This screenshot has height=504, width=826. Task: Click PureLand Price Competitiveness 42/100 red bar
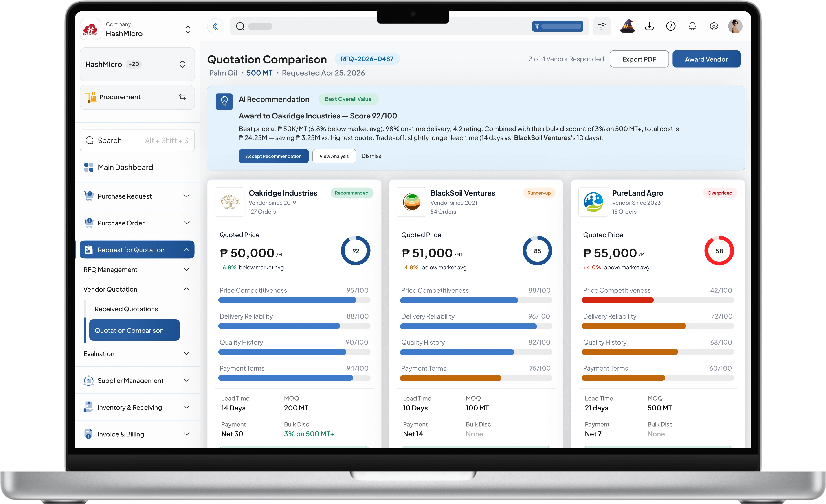click(x=658, y=300)
